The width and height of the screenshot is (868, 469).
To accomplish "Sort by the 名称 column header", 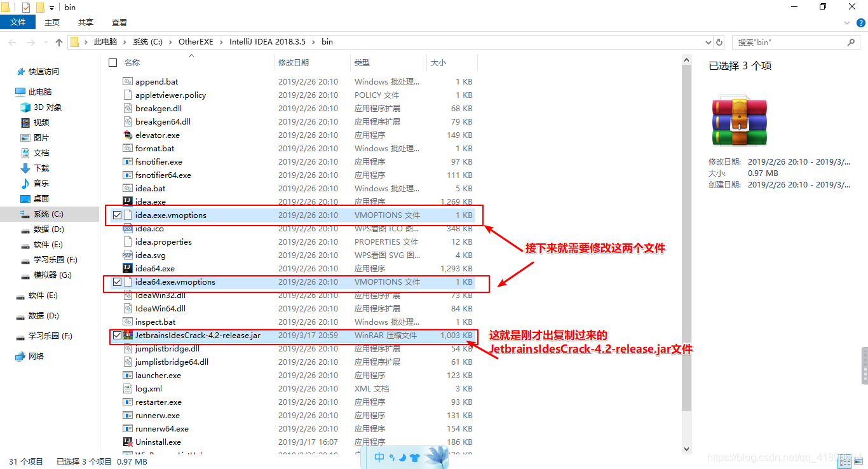I will point(132,62).
